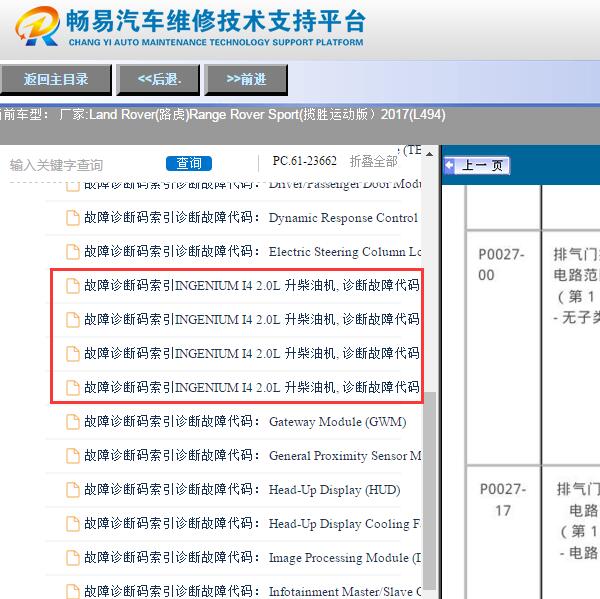Image resolution: width=600 pixels, height=599 pixels.
Task: Select the P0027-17 fault code cell
Action: pos(503,533)
